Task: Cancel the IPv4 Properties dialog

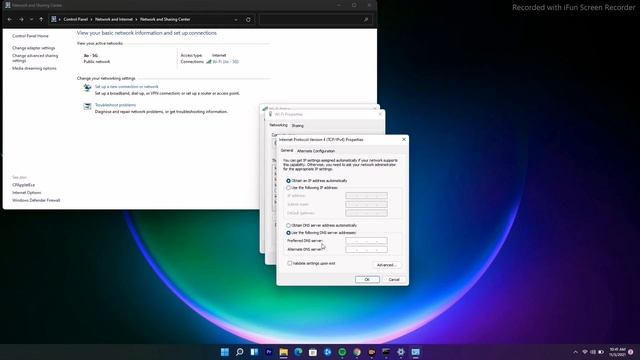Action: [394, 280]
